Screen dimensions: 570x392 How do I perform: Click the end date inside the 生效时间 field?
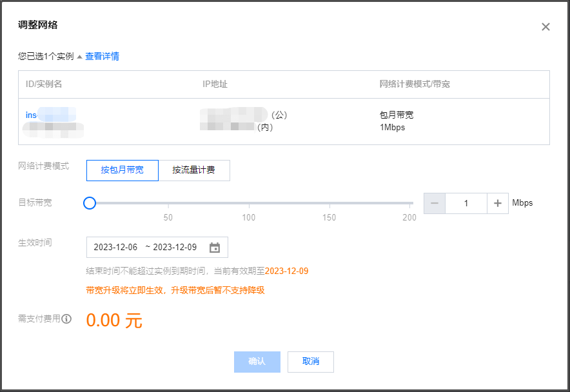pyautogui.click(x=175, y=248)
